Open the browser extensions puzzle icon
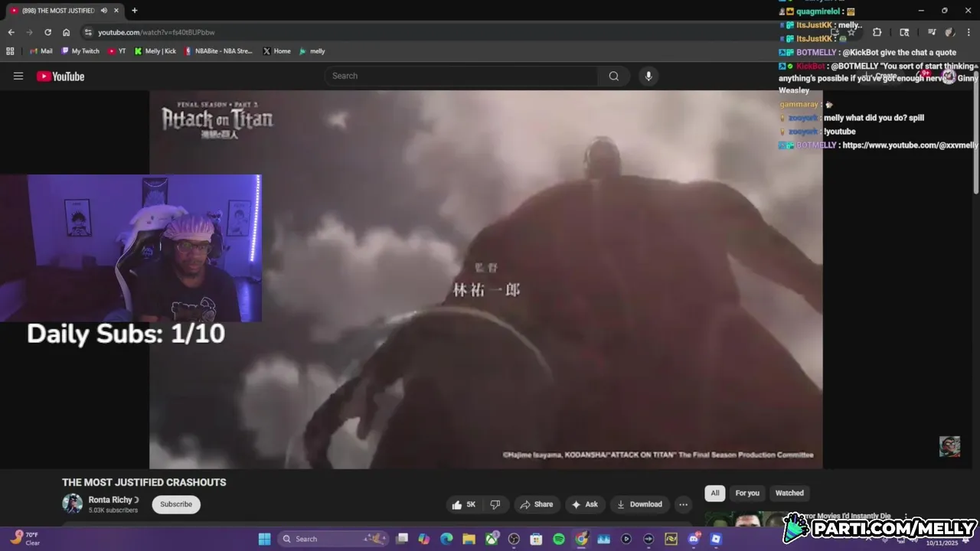 (877, 32)
